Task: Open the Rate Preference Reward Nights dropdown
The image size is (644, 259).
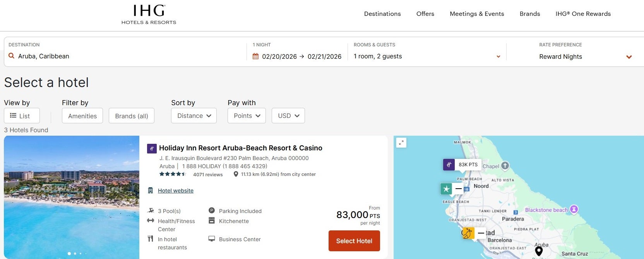Action: (x=586, y=57)
